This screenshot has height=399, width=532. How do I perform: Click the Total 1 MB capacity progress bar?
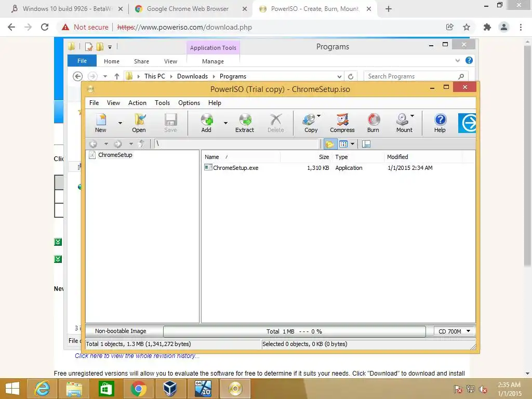pyautogui.click(x=294, y=331)
